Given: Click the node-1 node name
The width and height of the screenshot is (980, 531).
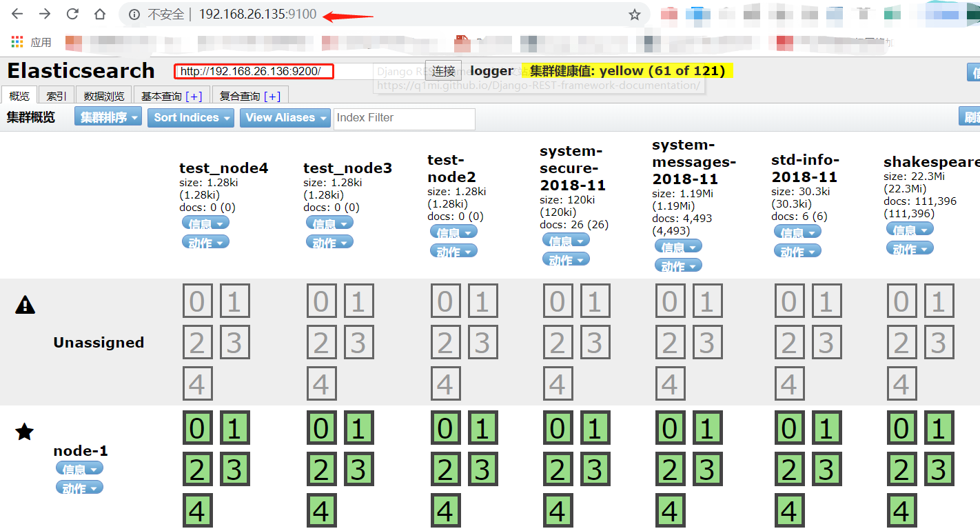Looking at the screenshot, I should click(x=81, y=451).
